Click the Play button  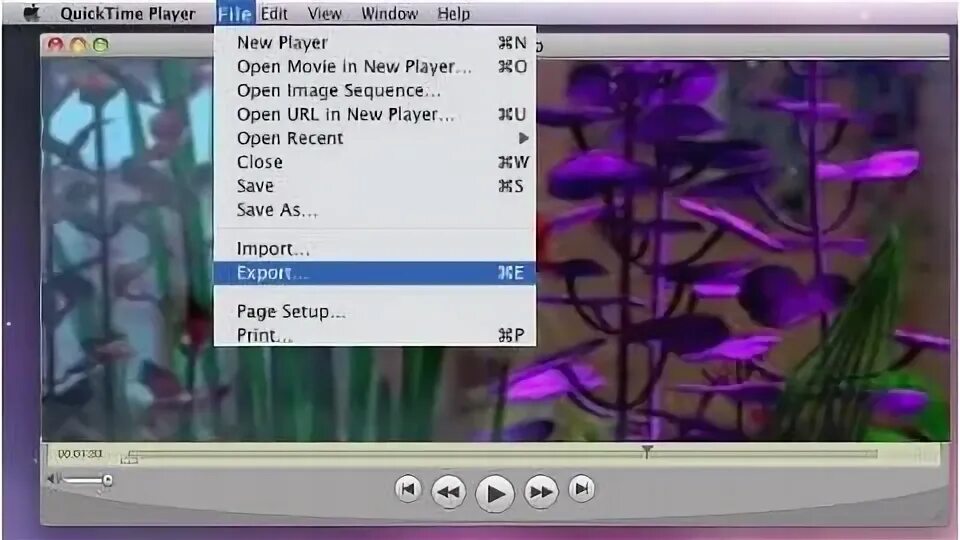pos(495,492)
